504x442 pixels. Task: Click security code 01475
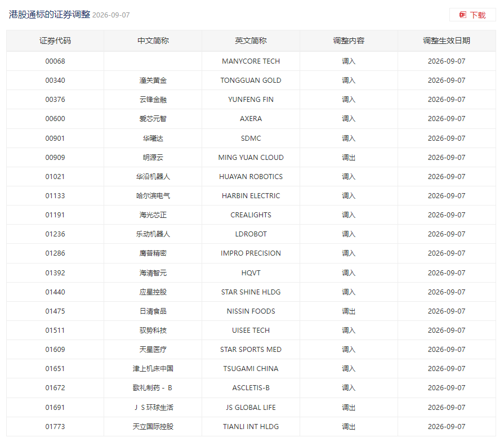55,311
